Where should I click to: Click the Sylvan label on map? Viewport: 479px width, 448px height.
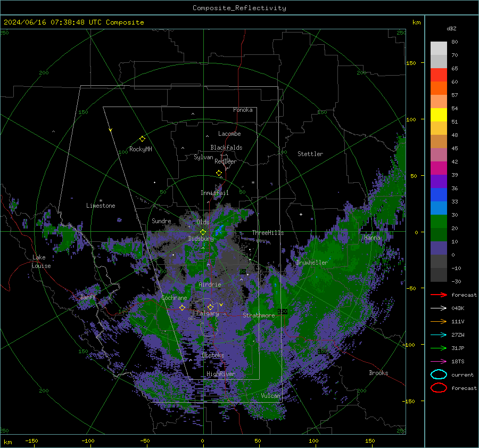pos(203,157)
